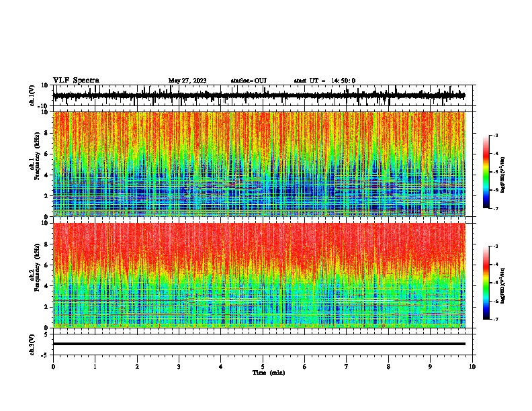
Task: Click the log(PSD) label beside ch.1 colorbar
Action: tap(502, 175)
